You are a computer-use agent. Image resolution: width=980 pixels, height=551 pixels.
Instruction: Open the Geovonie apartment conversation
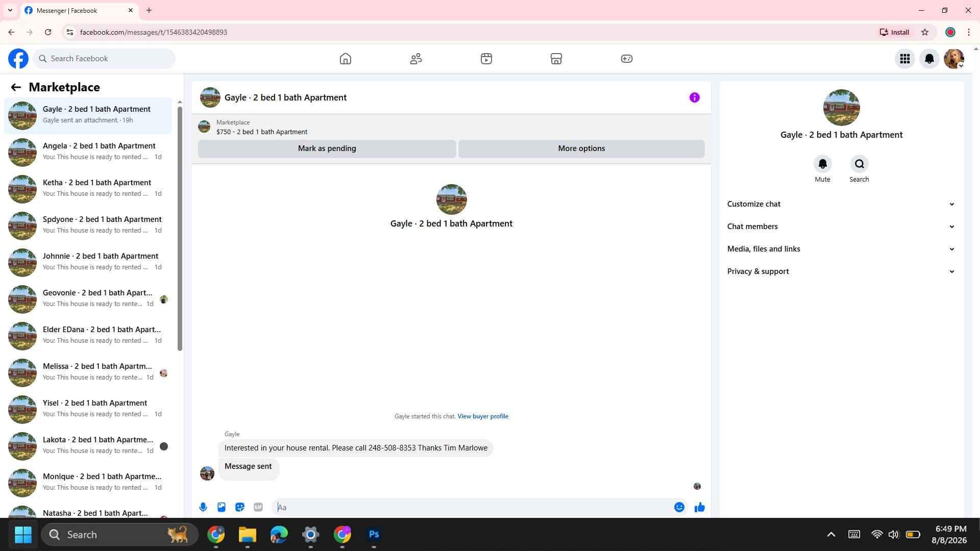point(88,299)
